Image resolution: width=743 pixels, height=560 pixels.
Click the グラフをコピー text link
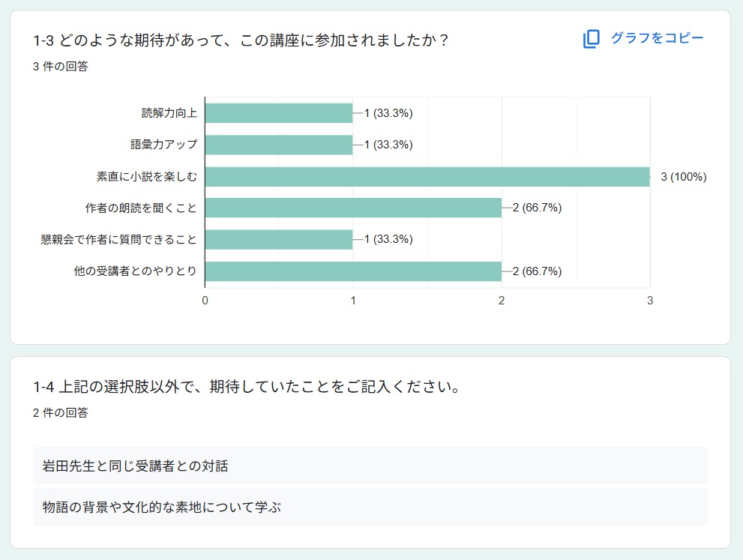tap(657, 38)
